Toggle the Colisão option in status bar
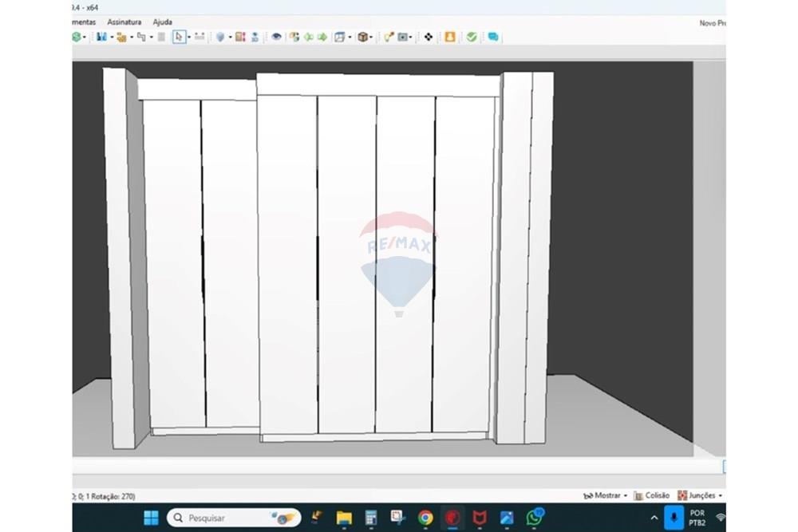This screenshot has width=798, height=532. point(651,495)
